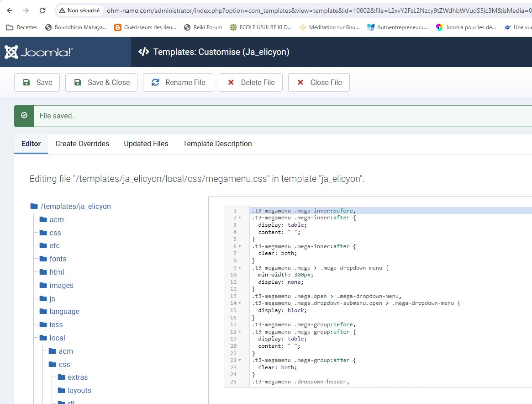This screenshot has width=532, height=404.
Task: Open the Recettes bookmark folder
Action: pos(21,27)
